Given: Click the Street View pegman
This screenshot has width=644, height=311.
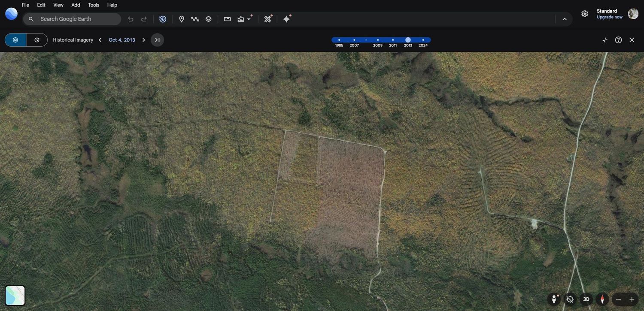Looking at the screenshot, I should point(555,299).
